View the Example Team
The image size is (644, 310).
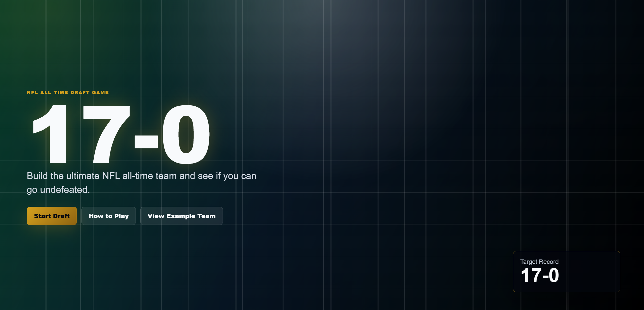coord(181,216)
